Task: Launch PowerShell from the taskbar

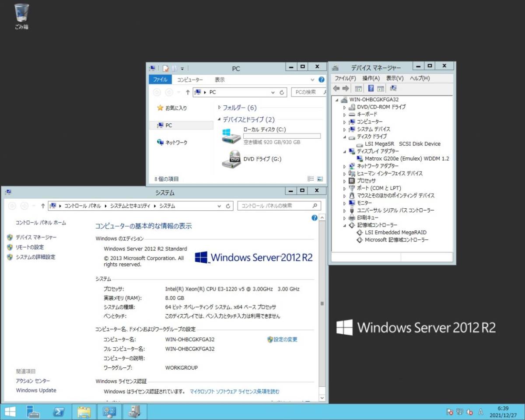Action: (x=59, y=412)
